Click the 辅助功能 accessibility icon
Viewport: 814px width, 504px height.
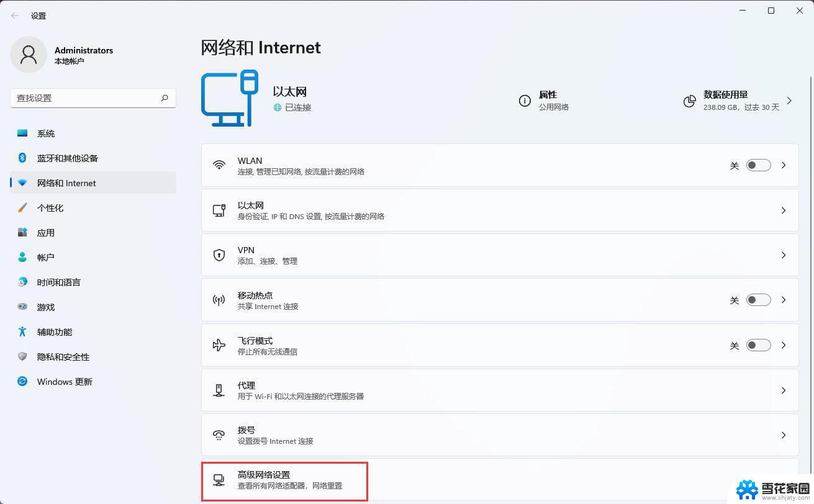pos(22,332)
